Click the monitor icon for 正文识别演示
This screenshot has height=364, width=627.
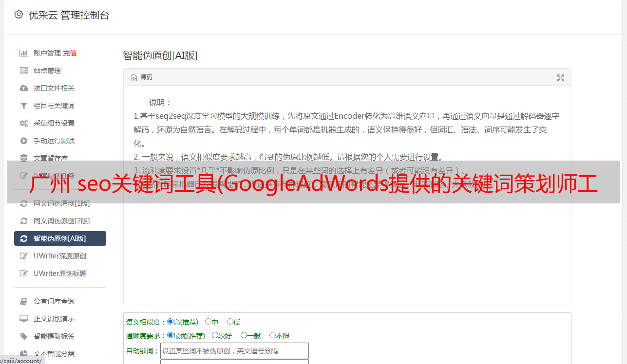tap(23, 319)
